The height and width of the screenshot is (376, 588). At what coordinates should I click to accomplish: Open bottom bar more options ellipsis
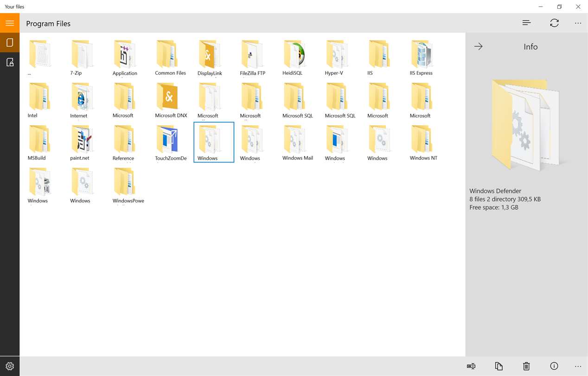tap(578, 366)
